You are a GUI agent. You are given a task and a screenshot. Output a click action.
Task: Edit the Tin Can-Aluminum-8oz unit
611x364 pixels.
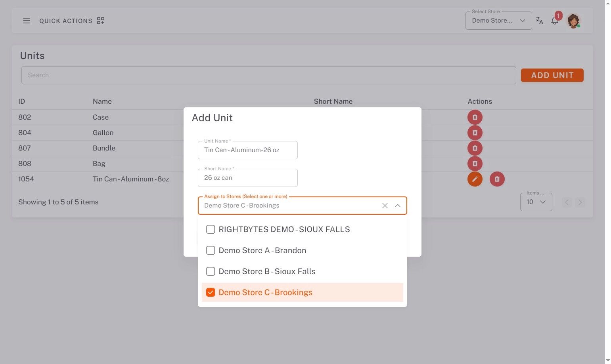475,179
